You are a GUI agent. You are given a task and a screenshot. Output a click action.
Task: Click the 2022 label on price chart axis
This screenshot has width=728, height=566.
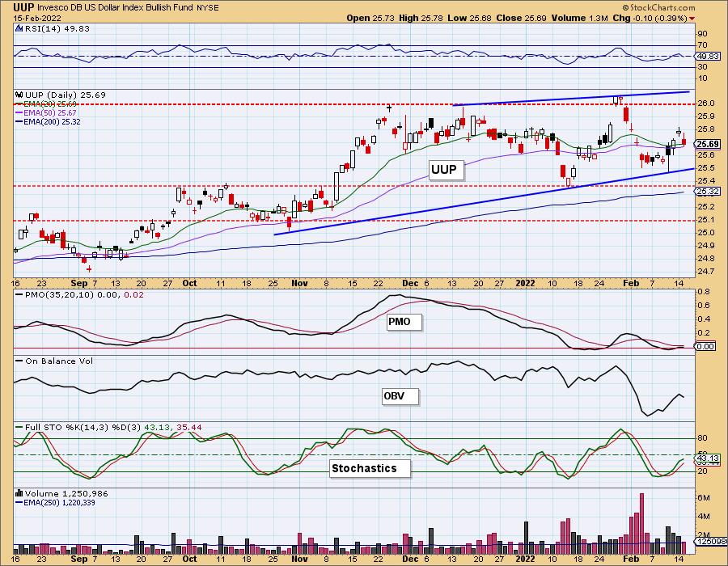(x=526, y=283)
